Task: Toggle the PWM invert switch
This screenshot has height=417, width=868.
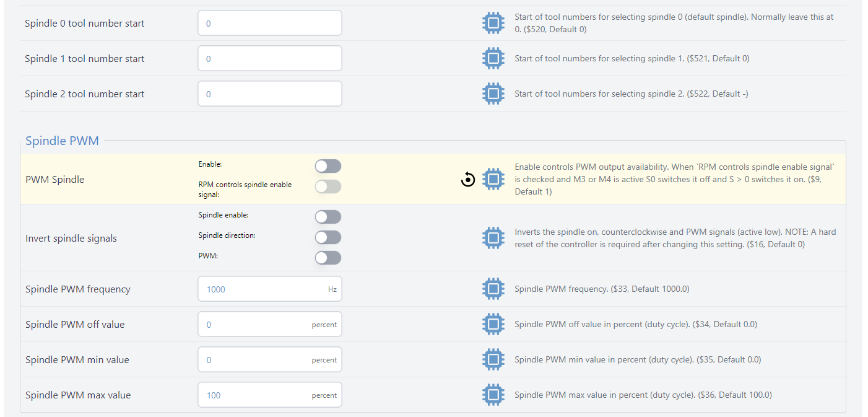Action: (x=328, y=258)
